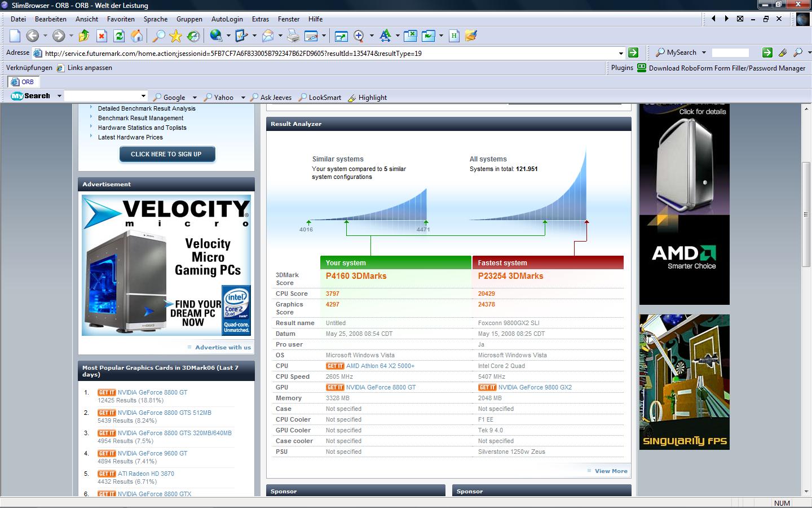Image resolution: width=812 pixels, height=508 pixels.
Task: Stop loading with the red X icon
Action: click(x=101, y=36)
